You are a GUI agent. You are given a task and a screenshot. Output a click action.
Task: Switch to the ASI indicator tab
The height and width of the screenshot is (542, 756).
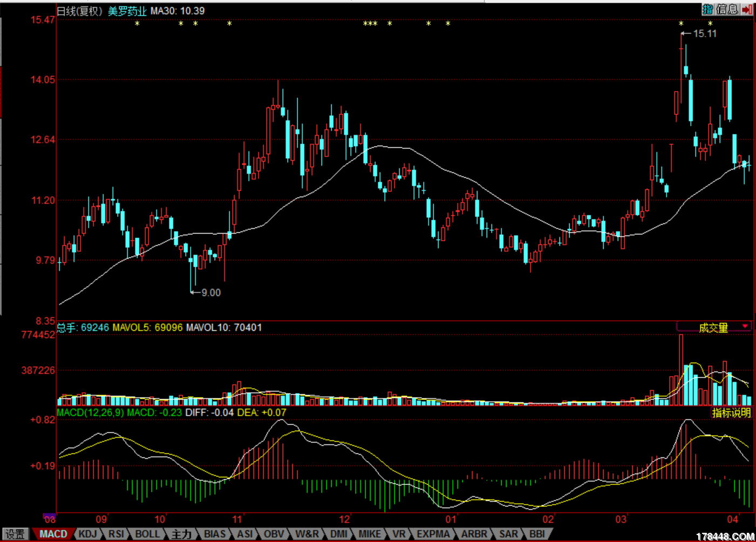245,534
